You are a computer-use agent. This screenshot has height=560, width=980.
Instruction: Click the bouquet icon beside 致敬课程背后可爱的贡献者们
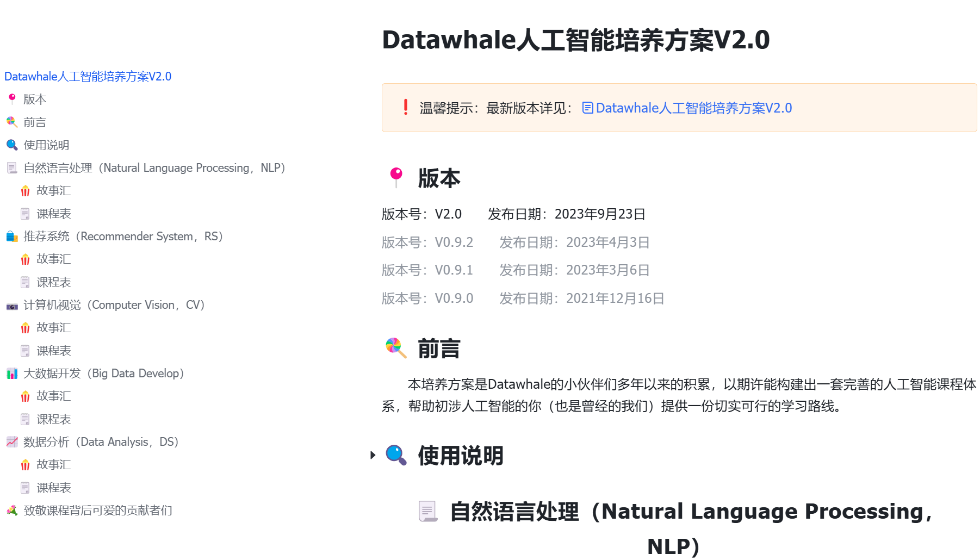click(x=12, y=510)
